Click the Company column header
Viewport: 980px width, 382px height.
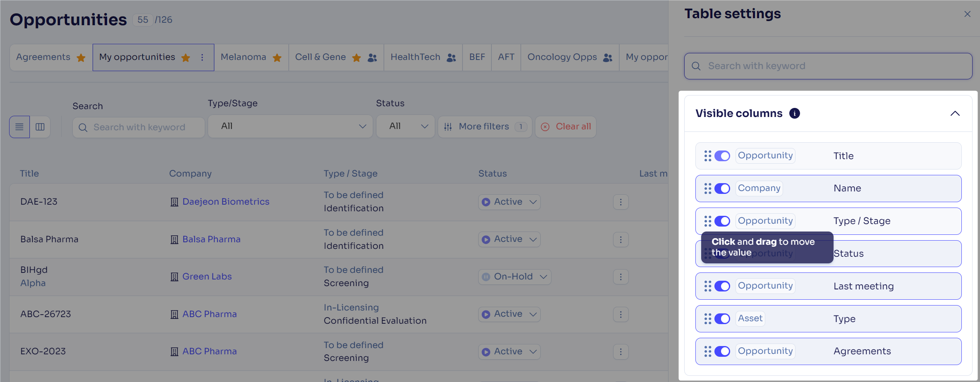pos(190,174)
